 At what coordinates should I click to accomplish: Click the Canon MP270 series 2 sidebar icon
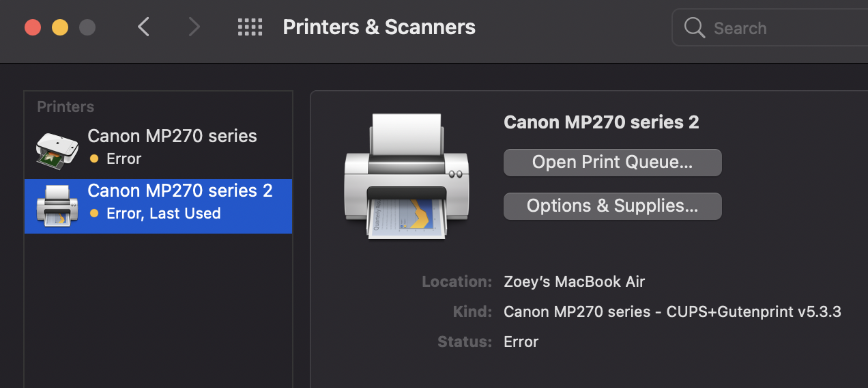(x=57, y=206)
